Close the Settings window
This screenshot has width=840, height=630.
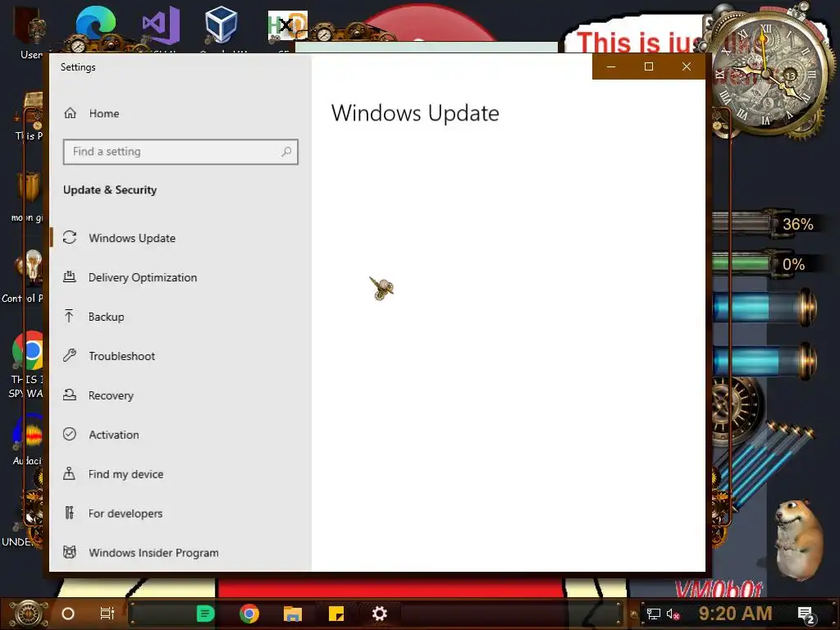tap(687, 66)
